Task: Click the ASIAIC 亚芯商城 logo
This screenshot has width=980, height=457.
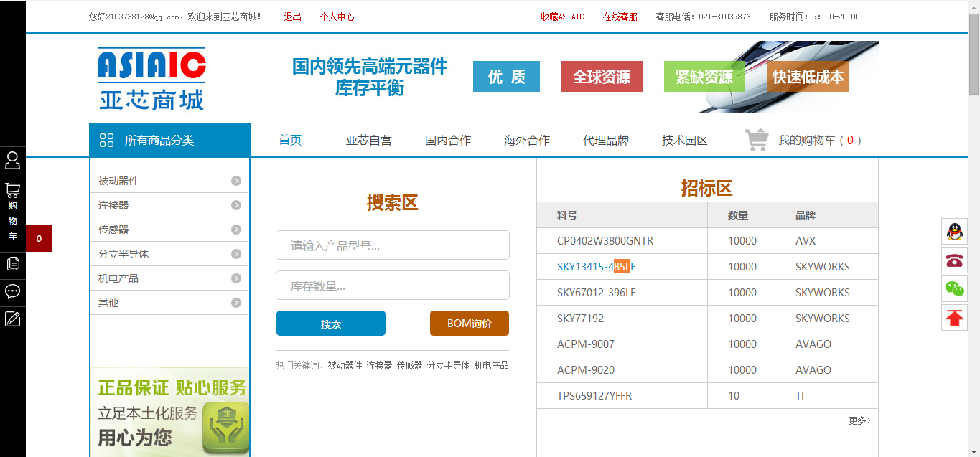Action: click(x=151, y=78)
